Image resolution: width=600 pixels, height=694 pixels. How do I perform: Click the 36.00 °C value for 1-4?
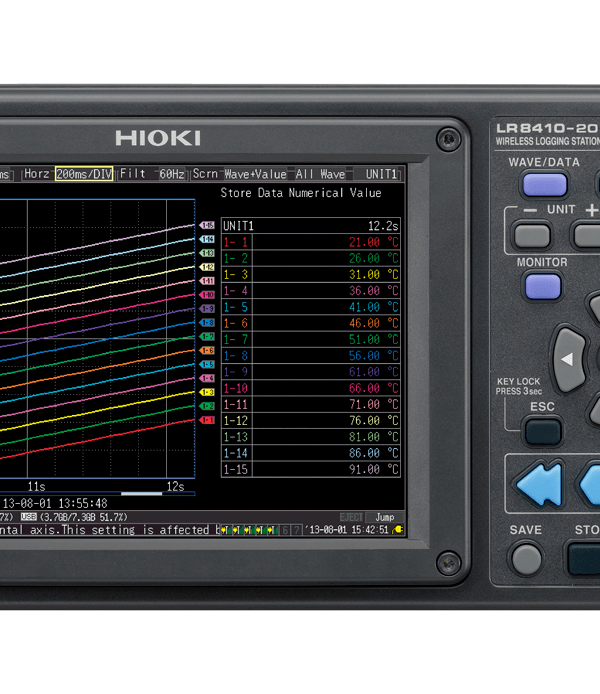(x=374, y=291)
